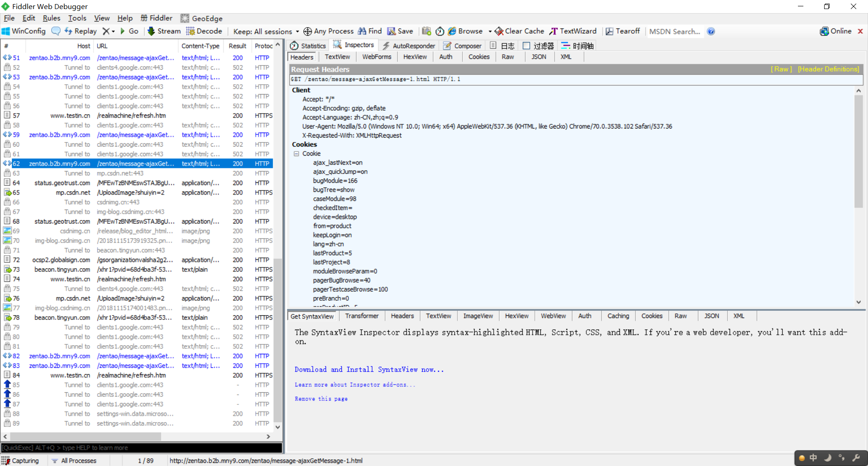
Task: Click the IME 中 language indicator
Action: coord(813,458)
